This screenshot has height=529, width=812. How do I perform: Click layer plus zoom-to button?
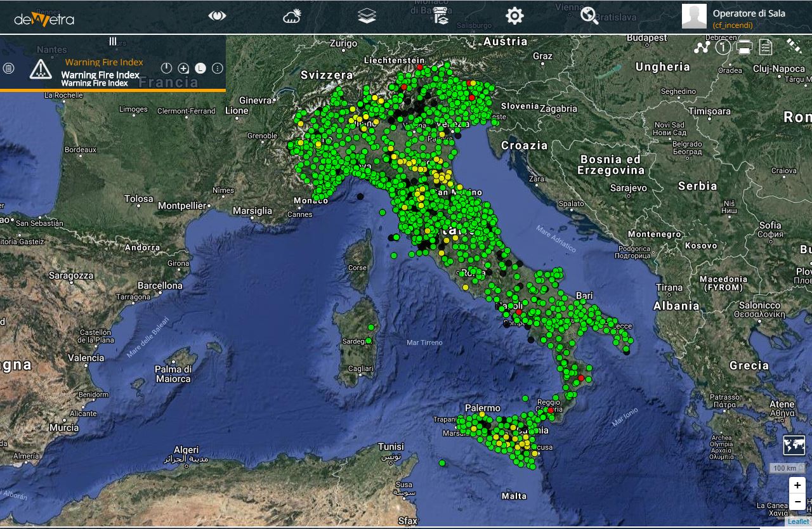tap(183, 68)
